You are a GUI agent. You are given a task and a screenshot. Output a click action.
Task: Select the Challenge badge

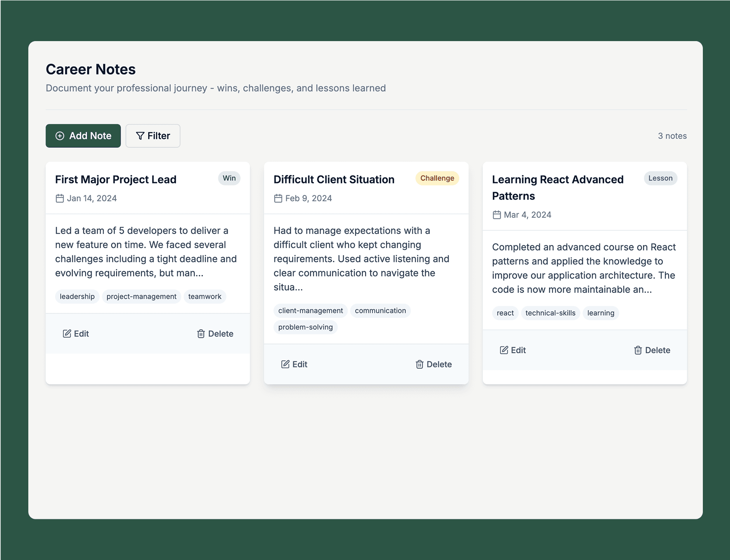[437, 178]
